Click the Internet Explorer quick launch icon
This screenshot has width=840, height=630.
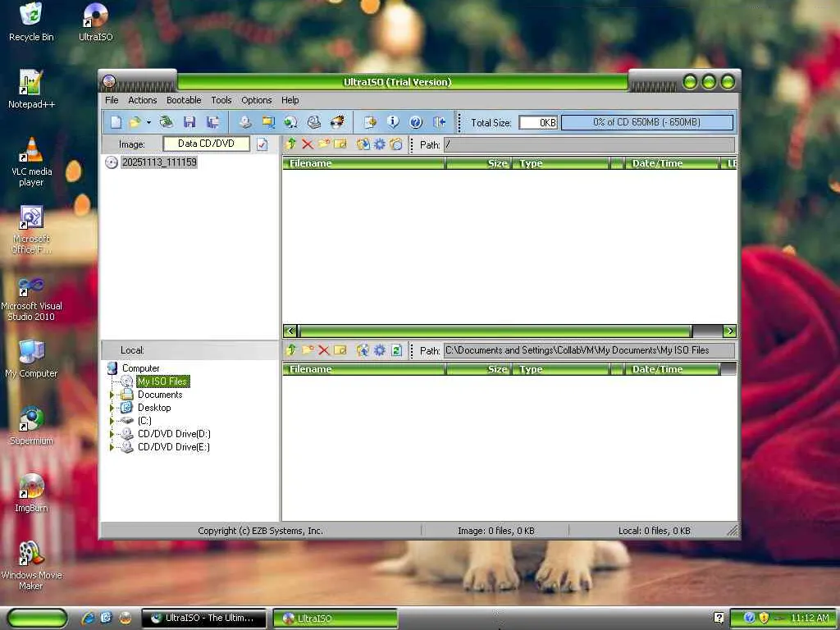click(x=88, y=619)
